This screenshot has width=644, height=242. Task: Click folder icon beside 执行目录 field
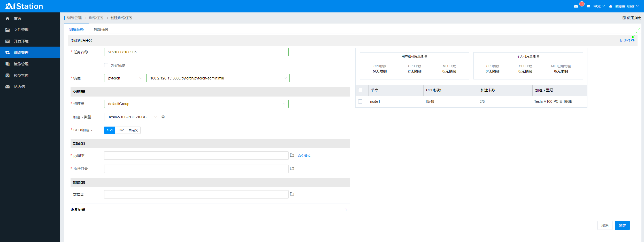pyautogui.click(x=292, y=168)
